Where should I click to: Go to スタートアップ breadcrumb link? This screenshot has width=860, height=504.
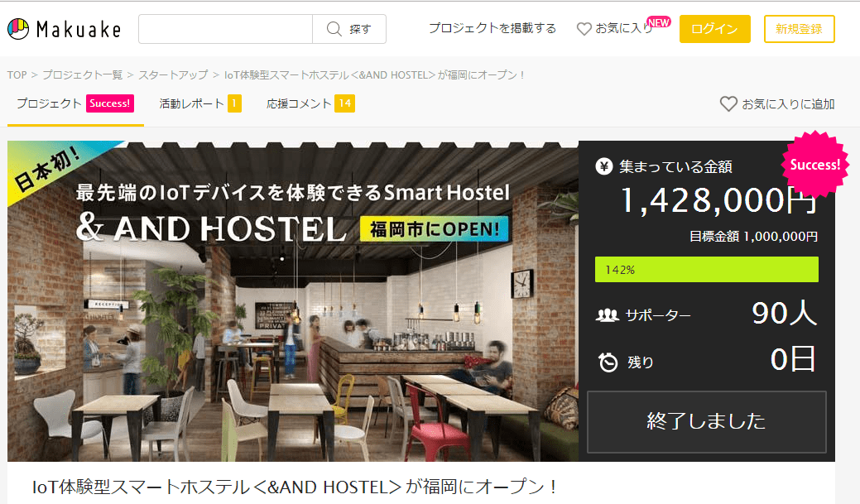pyautogui.click(x=173, y=74)
